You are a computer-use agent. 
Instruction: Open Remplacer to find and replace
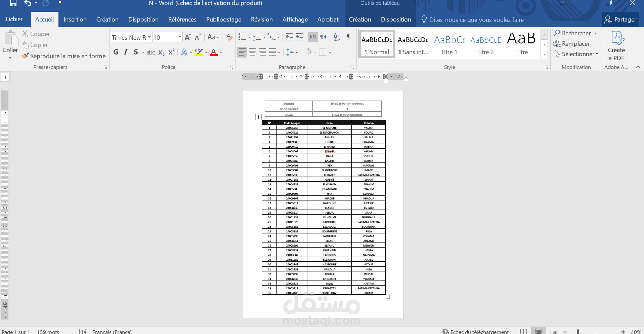pyautogui.click(x=576, y=44)
